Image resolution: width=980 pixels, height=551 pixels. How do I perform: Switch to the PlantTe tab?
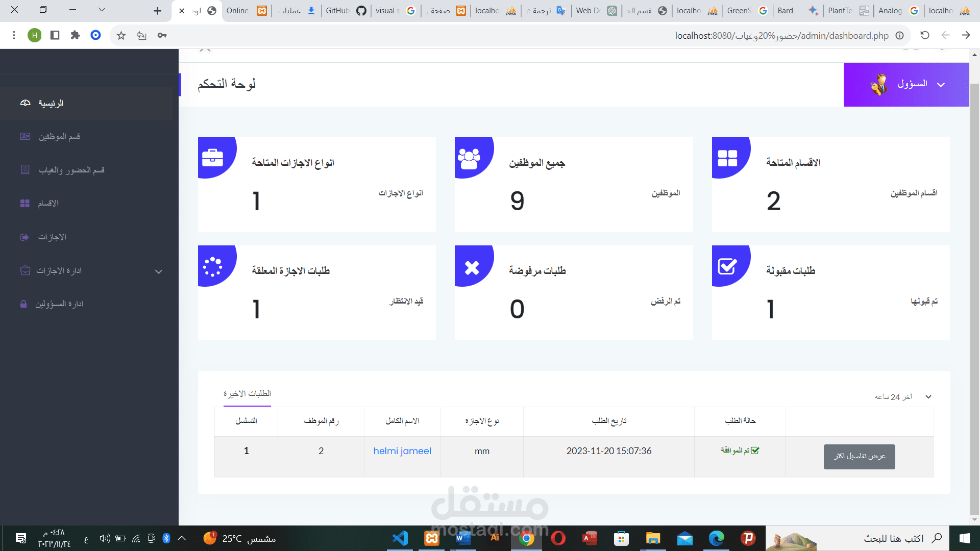(x=848, y=11)
